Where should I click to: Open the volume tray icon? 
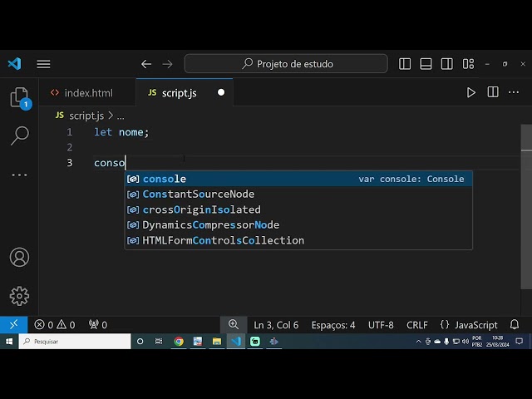click(465, 342)
